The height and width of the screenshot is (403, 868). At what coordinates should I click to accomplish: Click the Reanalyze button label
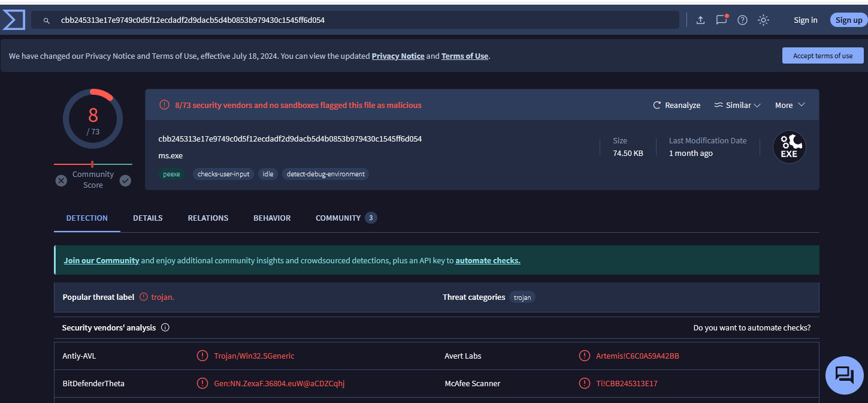coord(682,105)
